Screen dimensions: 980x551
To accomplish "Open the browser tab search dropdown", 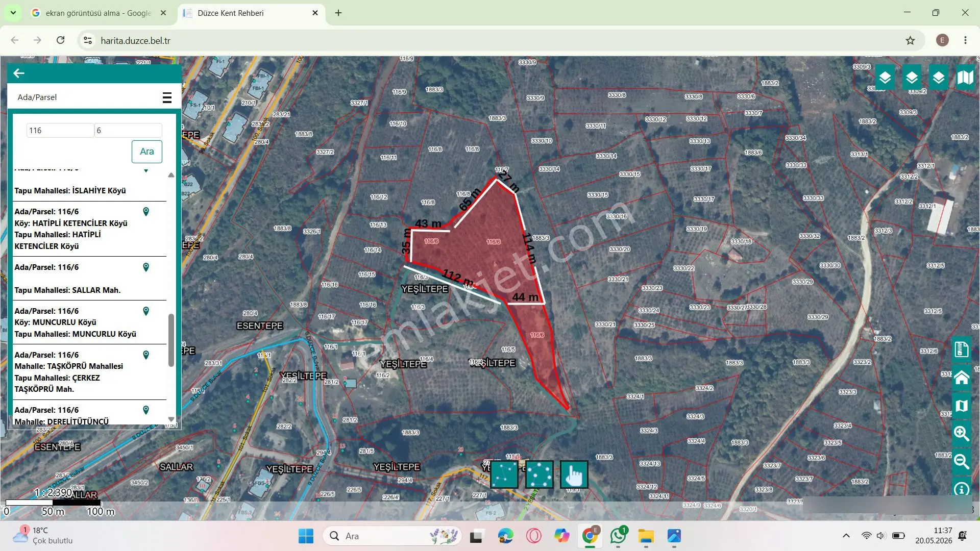I will pos(13,13).
